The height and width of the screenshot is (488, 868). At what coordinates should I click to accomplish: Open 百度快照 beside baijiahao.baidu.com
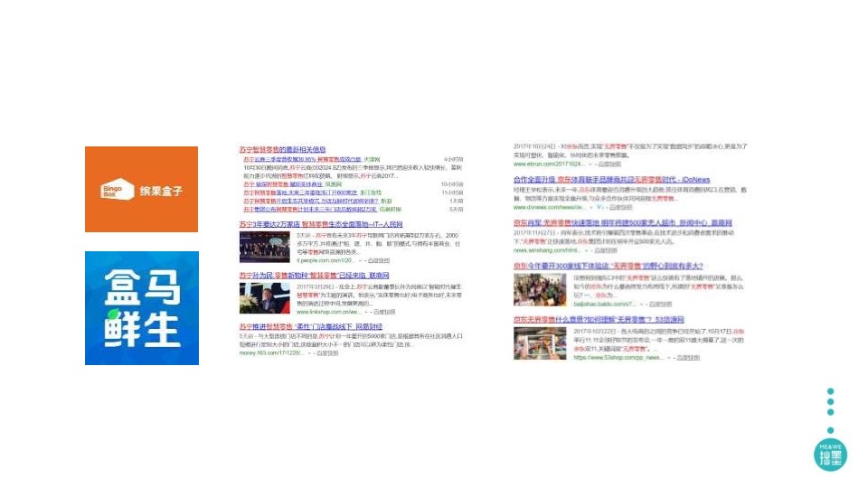click(660, 304)
